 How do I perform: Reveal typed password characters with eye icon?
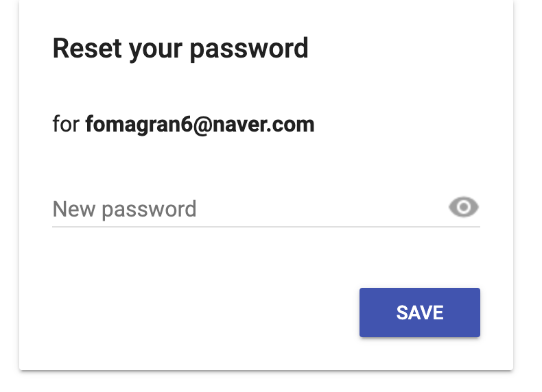coord(464,207)
